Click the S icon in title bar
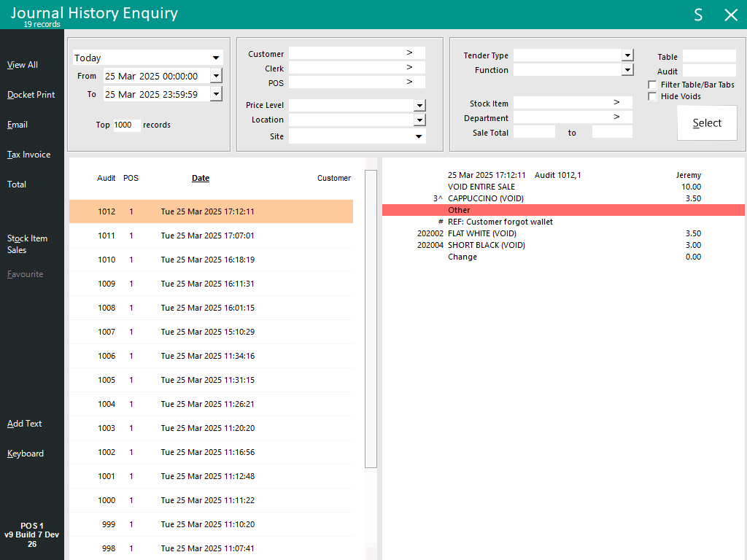Viewport: 747px width, 560px height. point(698,15)
